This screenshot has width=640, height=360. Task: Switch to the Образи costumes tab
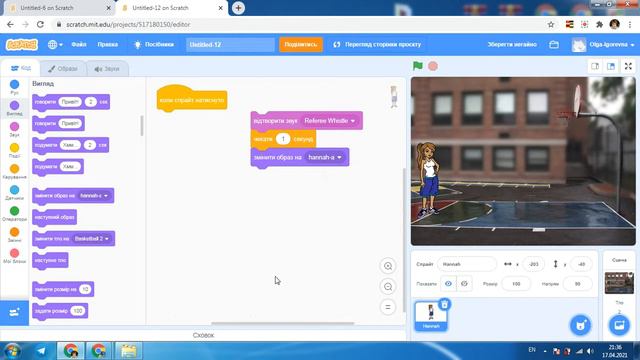[63, 69]
